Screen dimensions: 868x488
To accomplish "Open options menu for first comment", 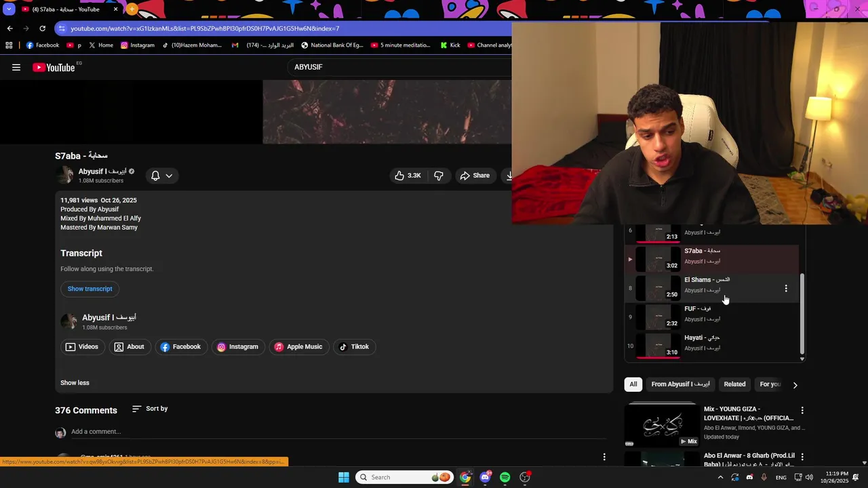I will (x=604, y=457).
